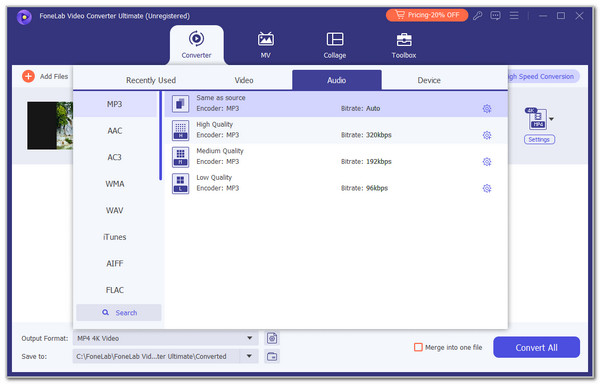Choose WAV in the format list
The height and width of the screenshot is (384, 600).
pyautogui.click(x=115, y=210)
